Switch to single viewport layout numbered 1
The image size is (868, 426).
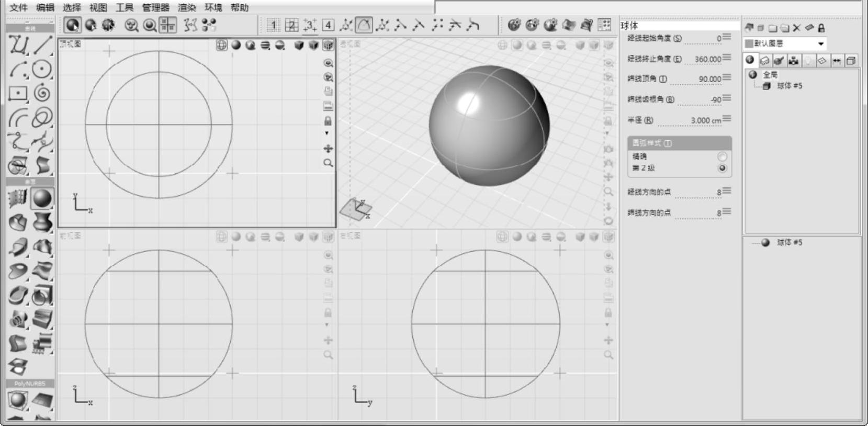(273, 25)
